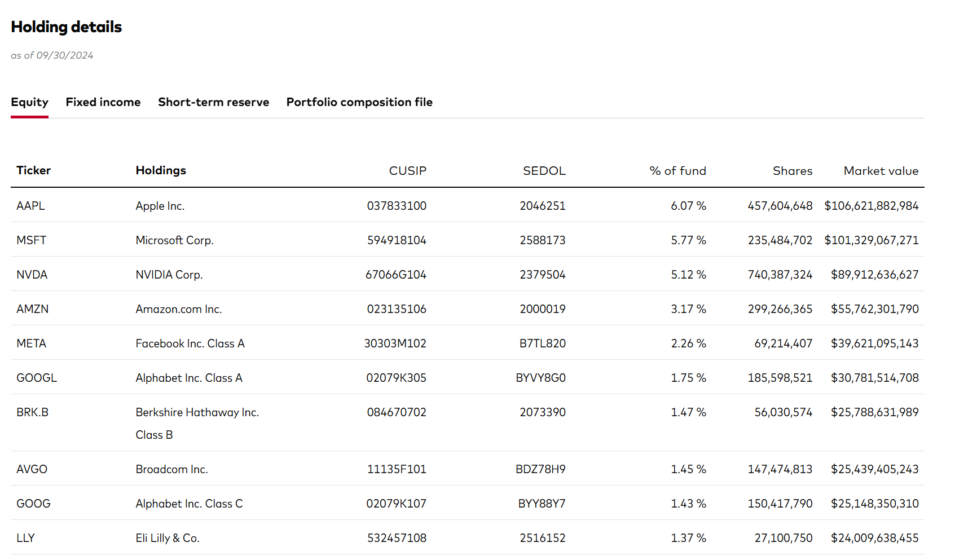955x560 pixels.
Task: Click the Microsoft Corp. holding name
Action: [x=174, y=240]
